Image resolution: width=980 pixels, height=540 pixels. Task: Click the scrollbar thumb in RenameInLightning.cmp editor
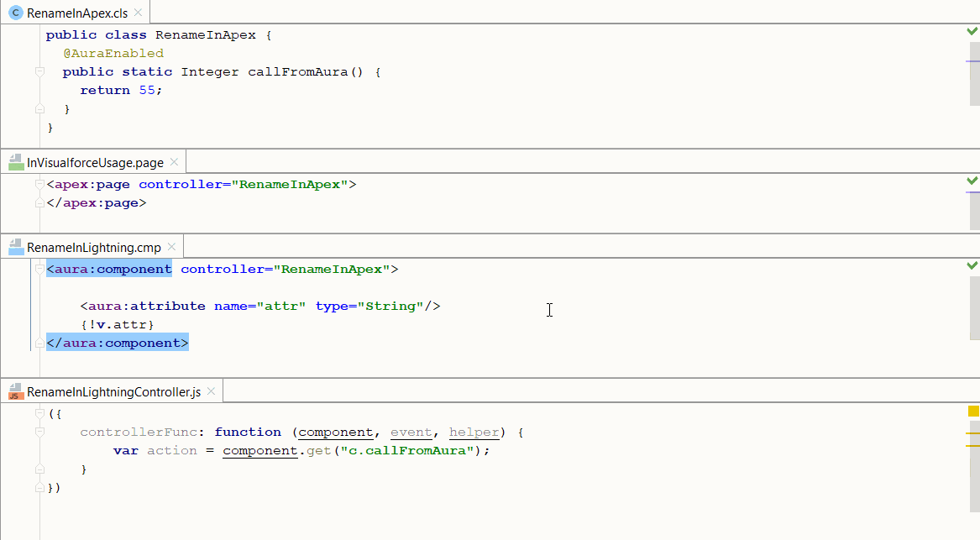(975, 307)
